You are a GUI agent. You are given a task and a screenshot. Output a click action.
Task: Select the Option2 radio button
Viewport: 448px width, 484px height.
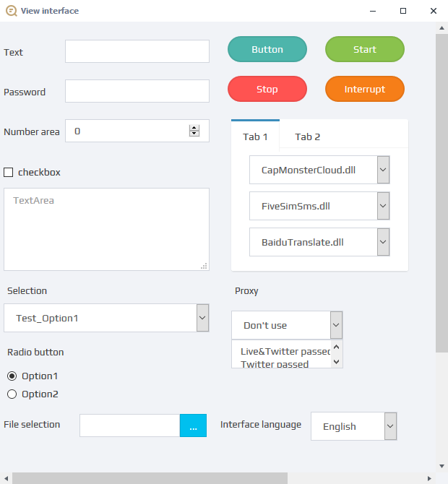point(12,394)
